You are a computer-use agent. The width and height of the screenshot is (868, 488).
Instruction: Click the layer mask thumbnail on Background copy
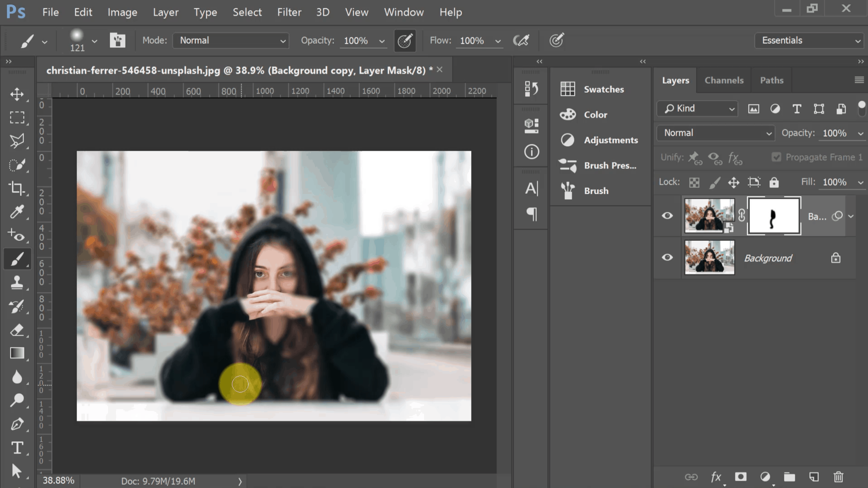(774, 216)
